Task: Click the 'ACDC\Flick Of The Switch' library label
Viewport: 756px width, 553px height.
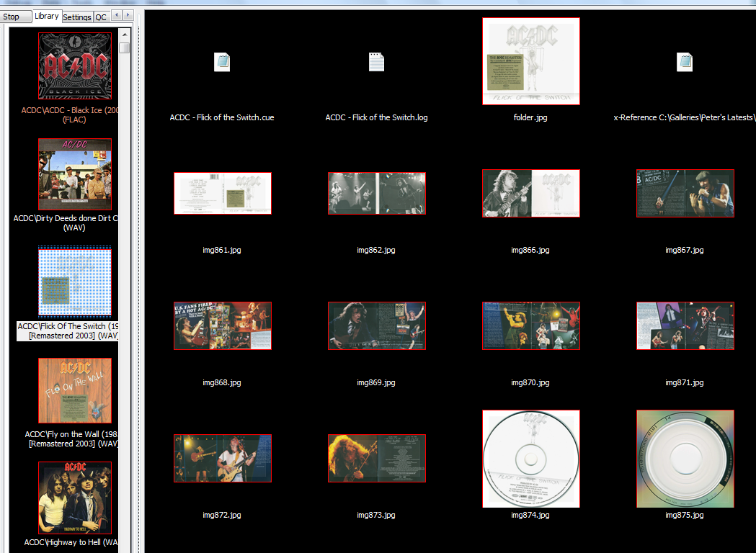Action: 68,331
